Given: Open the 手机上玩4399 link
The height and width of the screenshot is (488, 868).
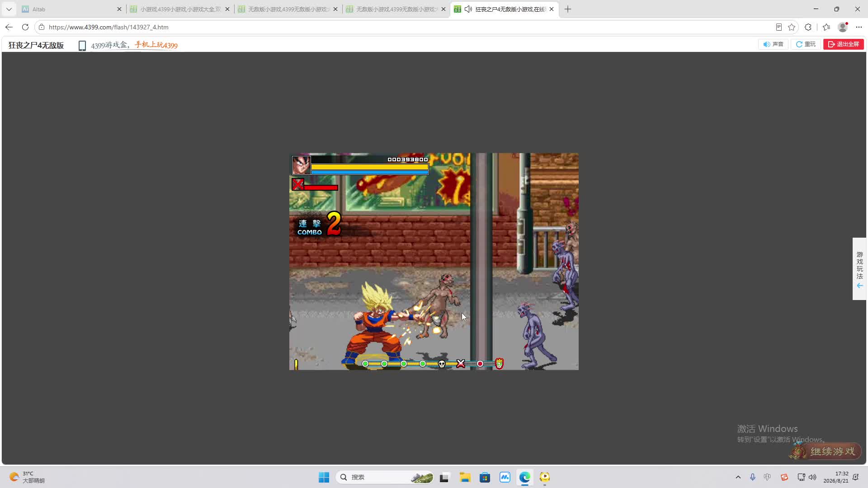Looking at the screenshot, I should [156, 45].
